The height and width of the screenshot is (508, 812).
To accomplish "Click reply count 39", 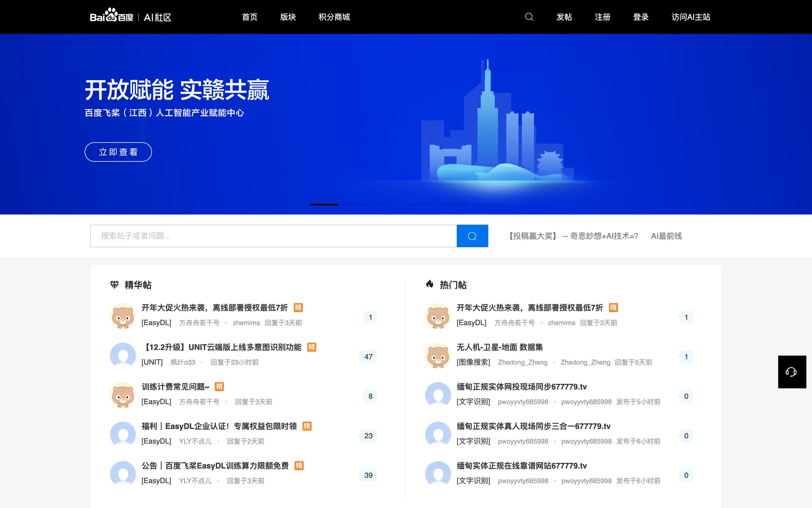I will pyautogui.click(x=368, y=475).
